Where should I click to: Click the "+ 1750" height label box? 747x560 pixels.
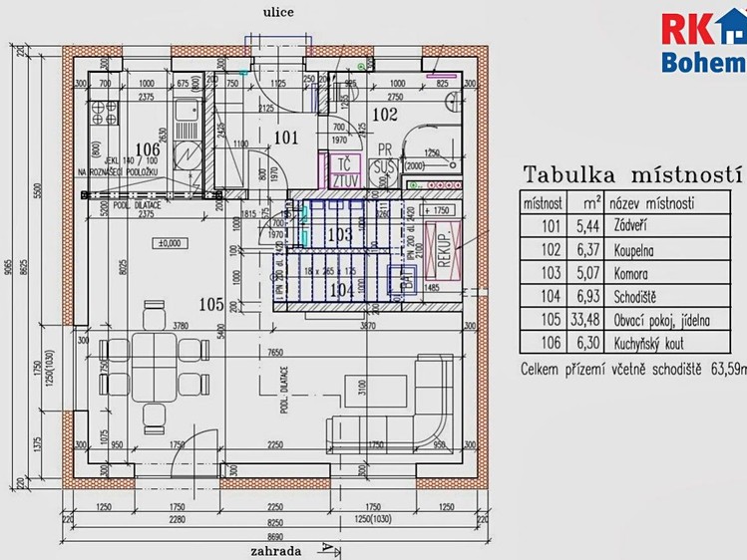[438, 210]
